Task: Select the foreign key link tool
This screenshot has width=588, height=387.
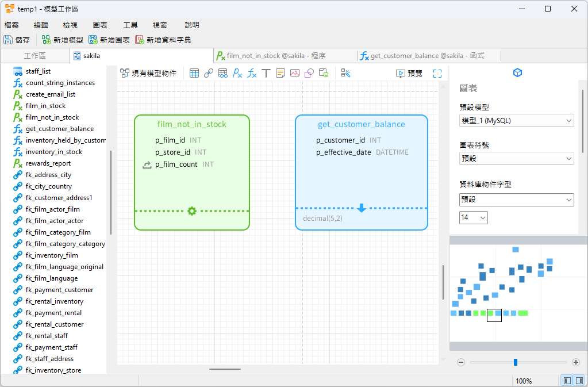Action: tap(209, 73)
